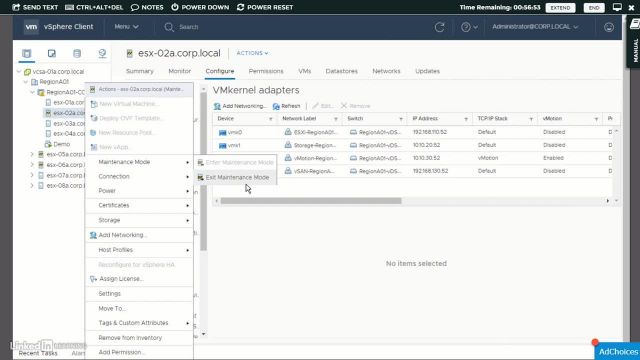This screenshot has width=640, height=360.
Task: Click Power Reset in lab toolbar
Action: (265, 7)
